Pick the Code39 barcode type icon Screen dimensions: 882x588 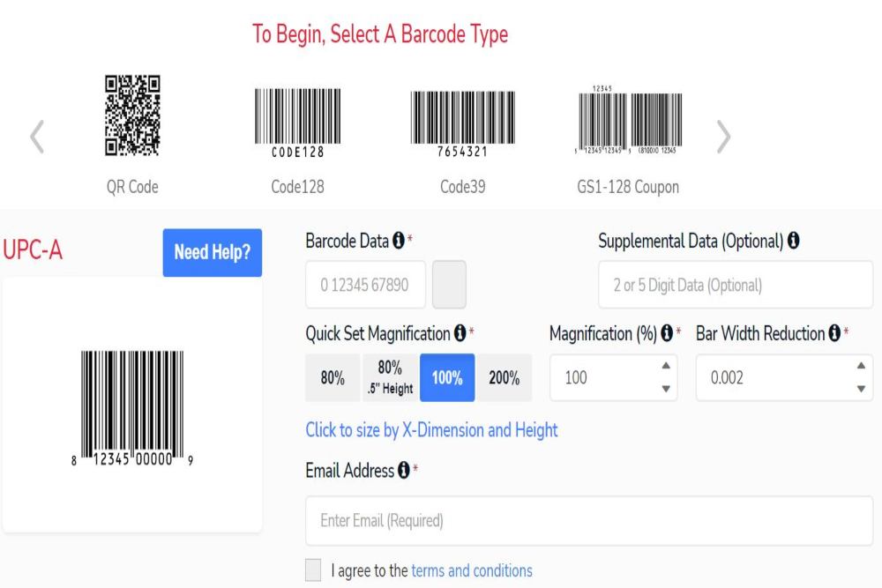click(x=462, y=123)
